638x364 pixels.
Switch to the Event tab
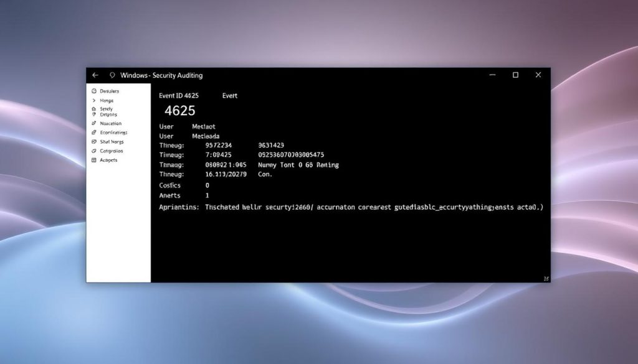click(x=229, y=95)
